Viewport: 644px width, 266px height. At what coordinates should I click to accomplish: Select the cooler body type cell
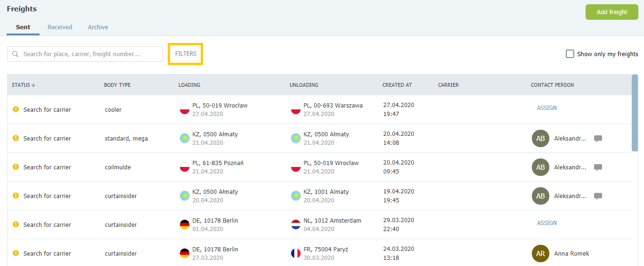click(113, 110)
